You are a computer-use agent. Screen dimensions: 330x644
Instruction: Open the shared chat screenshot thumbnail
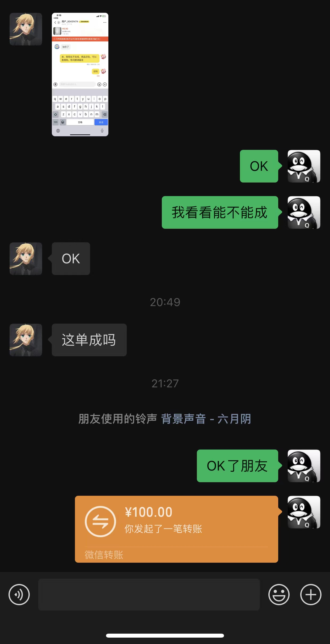[x=80, y=74]
